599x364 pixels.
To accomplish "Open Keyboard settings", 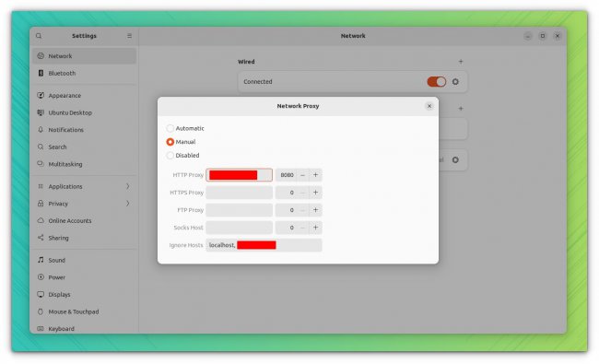I will coord(84,328).
